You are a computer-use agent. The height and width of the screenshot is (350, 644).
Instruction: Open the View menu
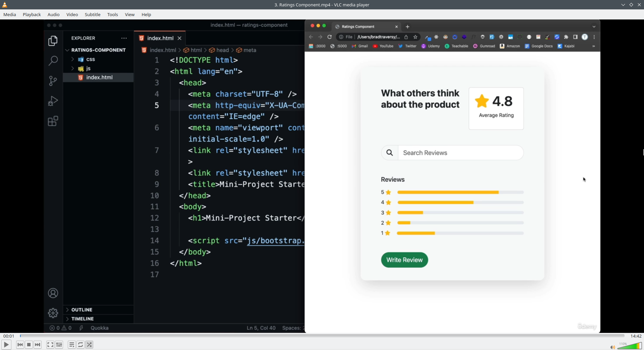(130, 14)
